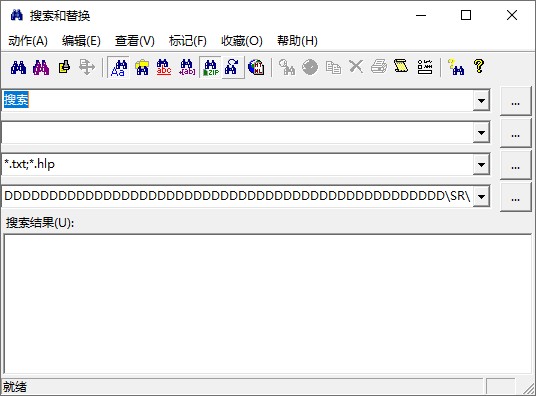Click the HTML globe toolbar icon
Viewport: 536px width, 396px height.
(256, 67)
